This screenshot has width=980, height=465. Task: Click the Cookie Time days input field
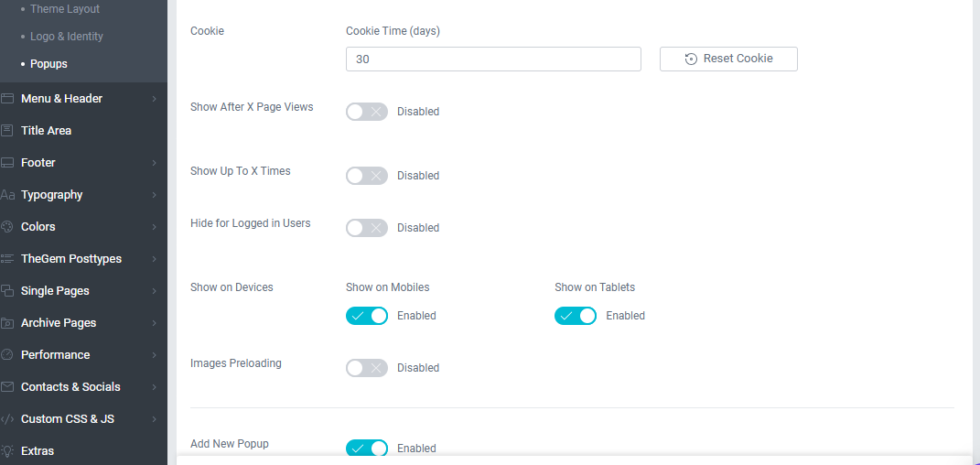pos(493,59)
